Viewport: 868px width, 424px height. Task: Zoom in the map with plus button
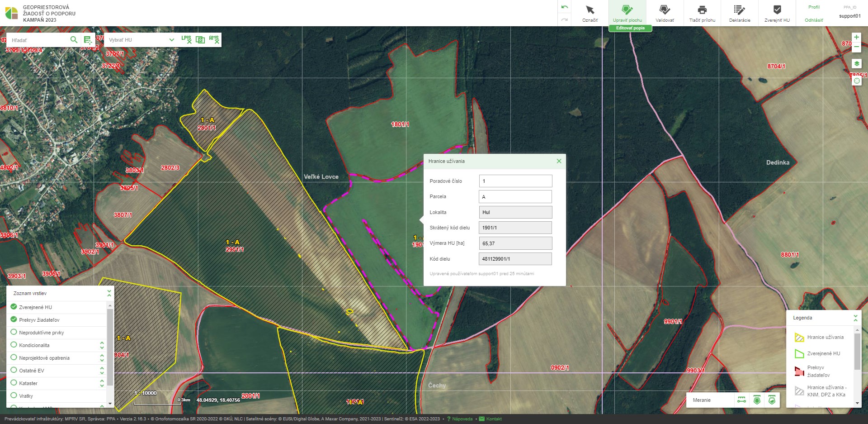(x=856, y=37)
